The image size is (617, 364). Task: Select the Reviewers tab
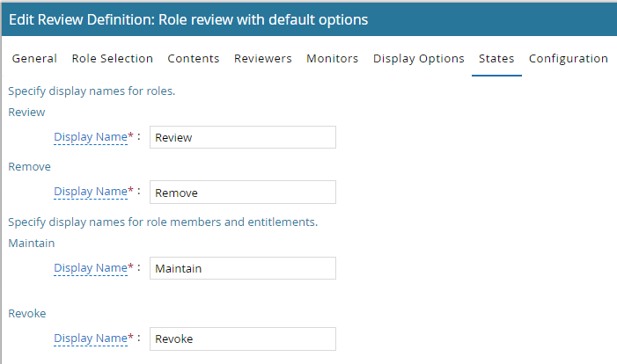click(262, 59)
